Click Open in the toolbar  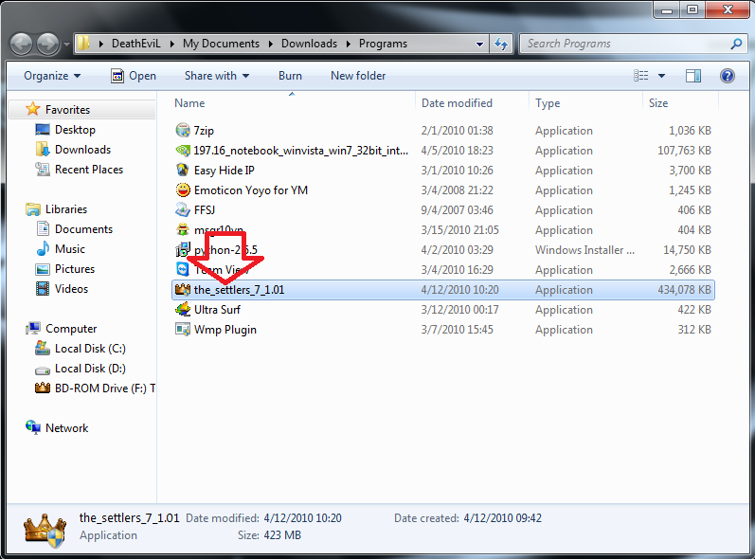pos(134,76)
